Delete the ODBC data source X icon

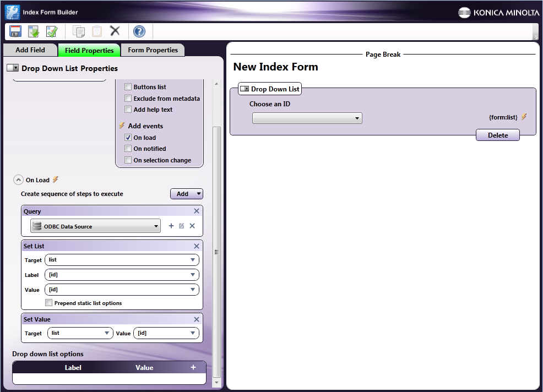(192, 226)
